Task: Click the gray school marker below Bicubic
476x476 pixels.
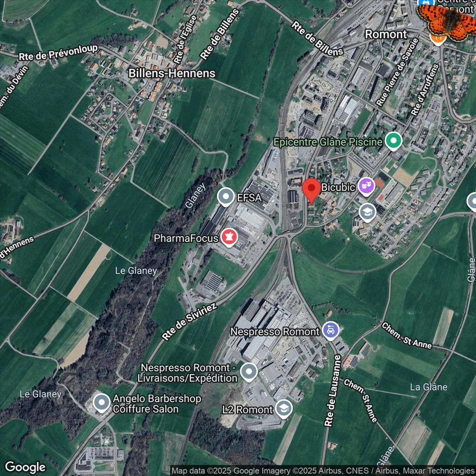Action: tap(368, 212)
